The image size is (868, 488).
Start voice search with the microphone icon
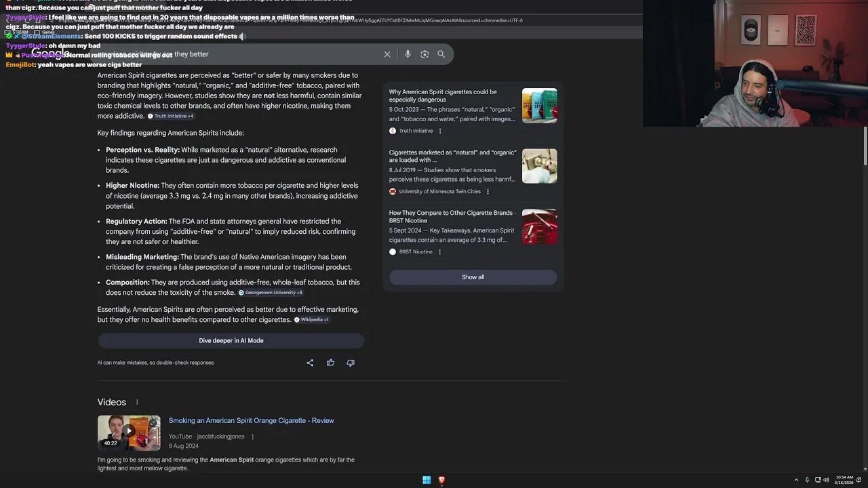click(x=408, y=54)
